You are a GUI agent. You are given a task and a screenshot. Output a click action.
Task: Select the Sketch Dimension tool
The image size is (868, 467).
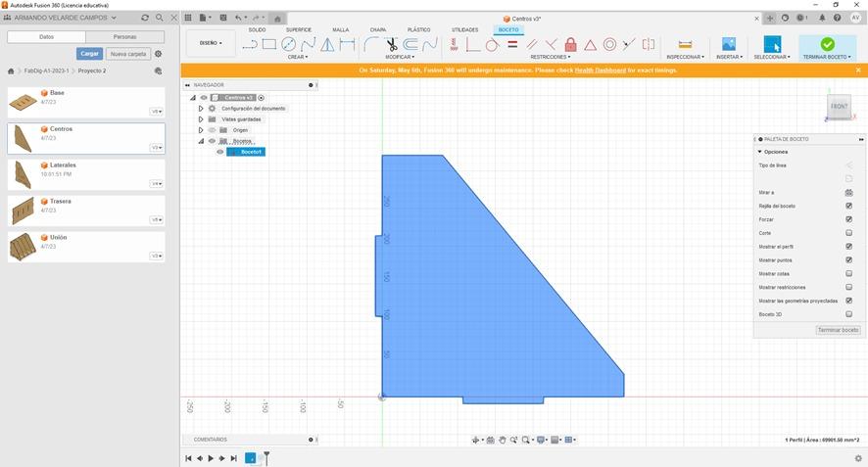click(x=347, y=44)
